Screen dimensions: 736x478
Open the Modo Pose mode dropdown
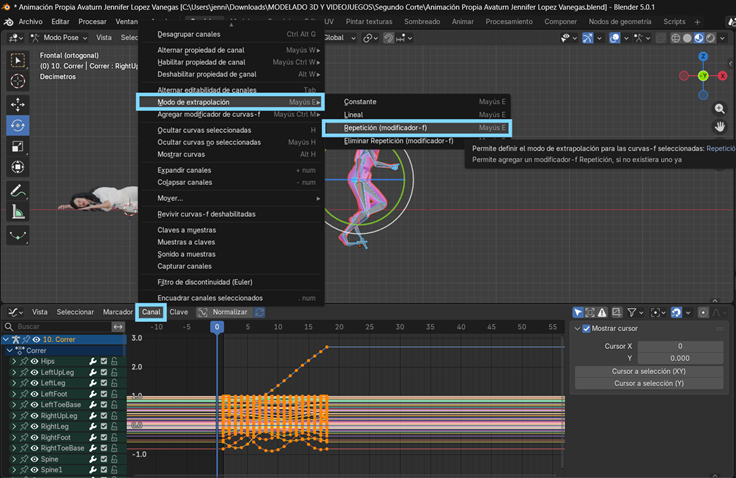(x=61, y=37)
